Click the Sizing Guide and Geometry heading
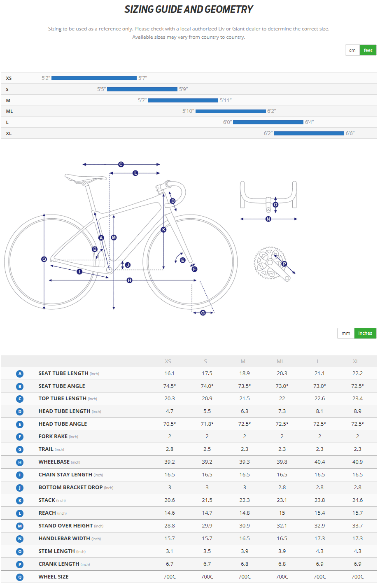The width and height of the screenshot is (380, 588). tap(189, 9)
